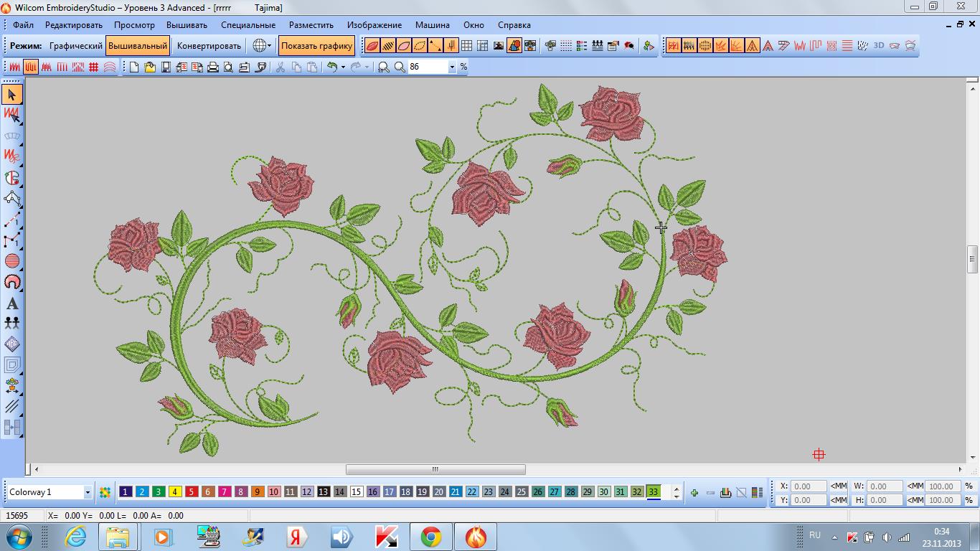Image resolution: width=980 pixels, height=551 pixels.
Task: Click the New blank document icon
Action: tap(134, 67)
